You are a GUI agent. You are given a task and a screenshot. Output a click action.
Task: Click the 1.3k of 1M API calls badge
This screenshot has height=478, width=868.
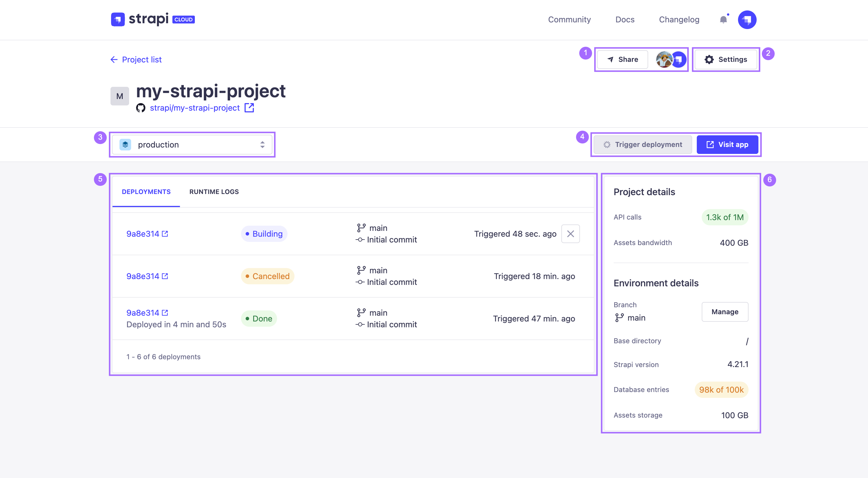(x=724, y=217)
